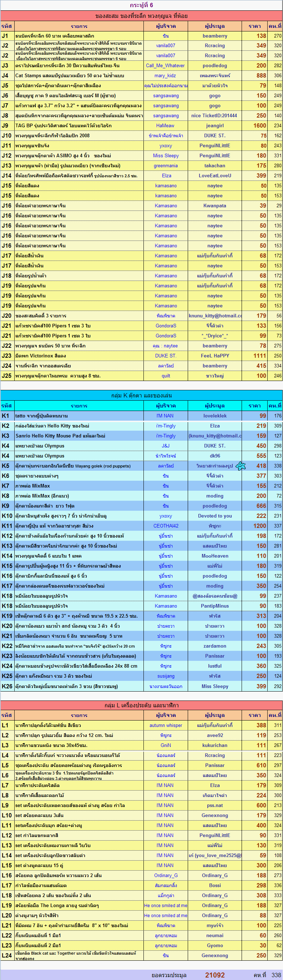This screenshot has width=283, height=980.
Task: Click the price '610' in row L5
Action: point(261,765)
